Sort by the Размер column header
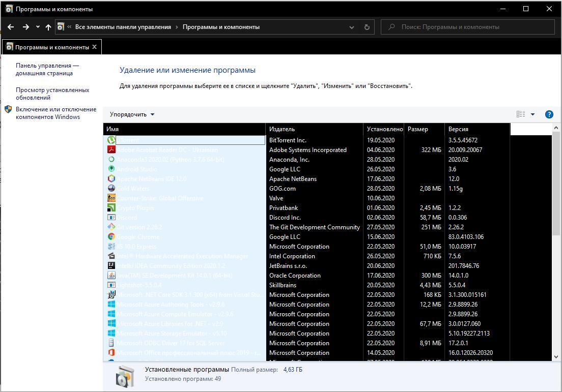 pyautogui.click(x=425, y=129)
